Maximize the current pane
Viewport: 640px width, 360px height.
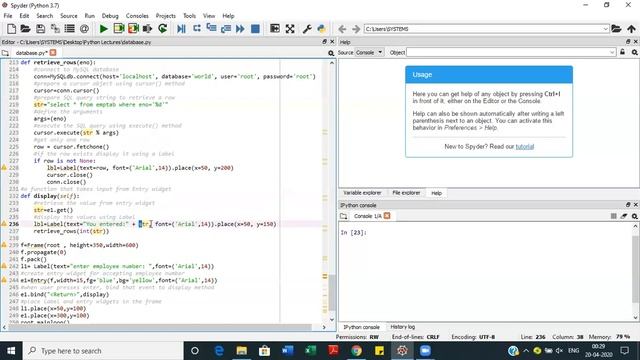[x=275, y=29]
